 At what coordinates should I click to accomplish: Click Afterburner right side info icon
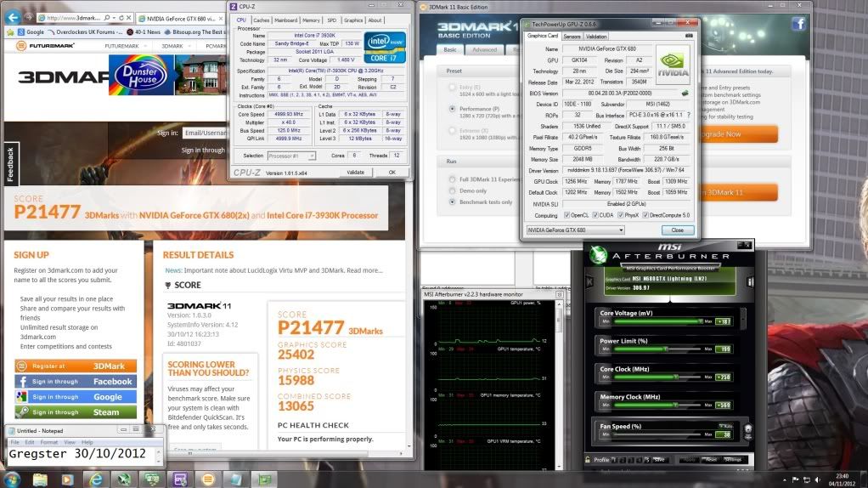click(750, 282)
